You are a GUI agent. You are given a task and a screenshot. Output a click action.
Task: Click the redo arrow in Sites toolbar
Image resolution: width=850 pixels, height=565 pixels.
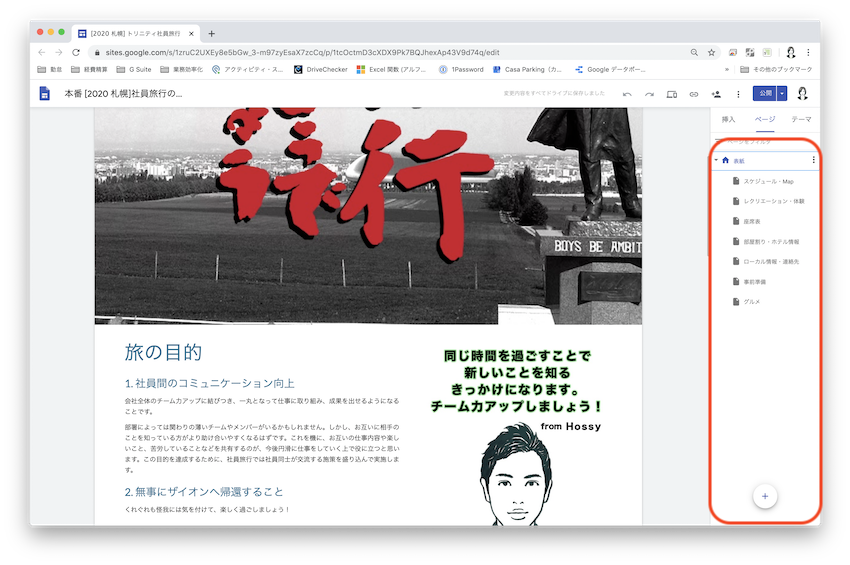tap(649, 94)
